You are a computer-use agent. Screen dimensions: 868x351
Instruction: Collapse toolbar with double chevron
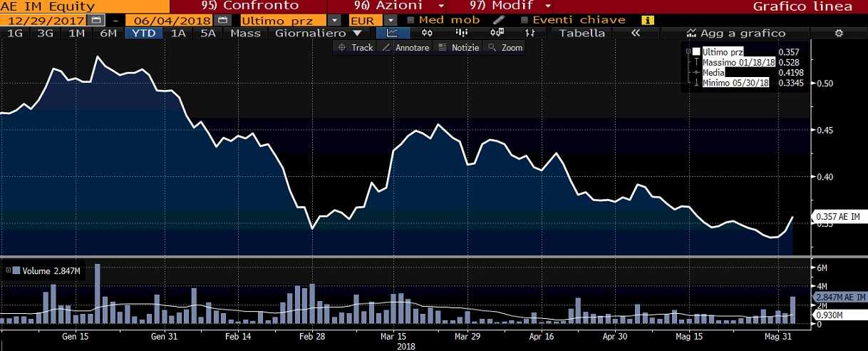click(635, 33)
